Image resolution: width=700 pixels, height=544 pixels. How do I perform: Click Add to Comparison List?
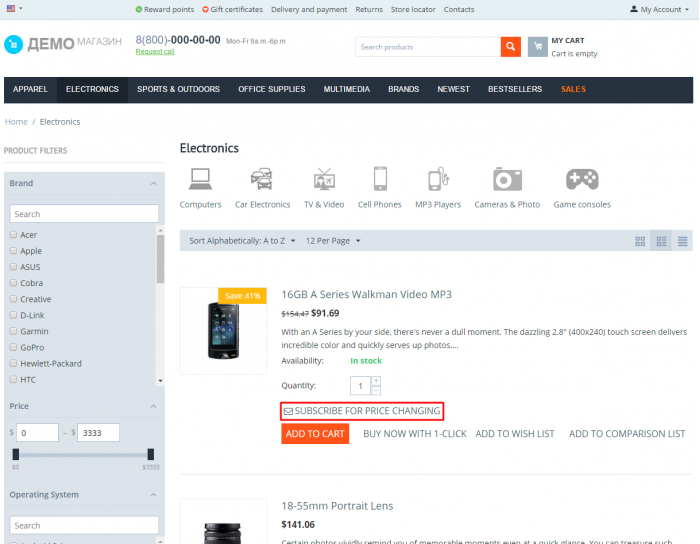point(627,434)
